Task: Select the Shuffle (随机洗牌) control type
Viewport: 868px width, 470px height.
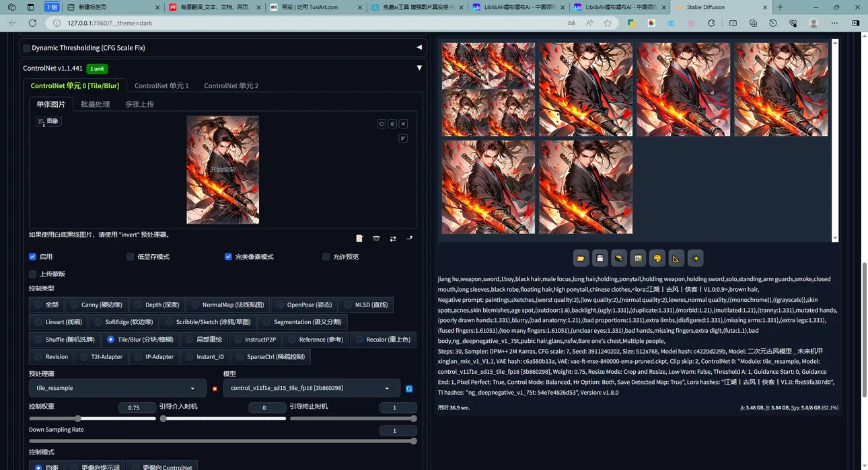Action: click(65, 340)
